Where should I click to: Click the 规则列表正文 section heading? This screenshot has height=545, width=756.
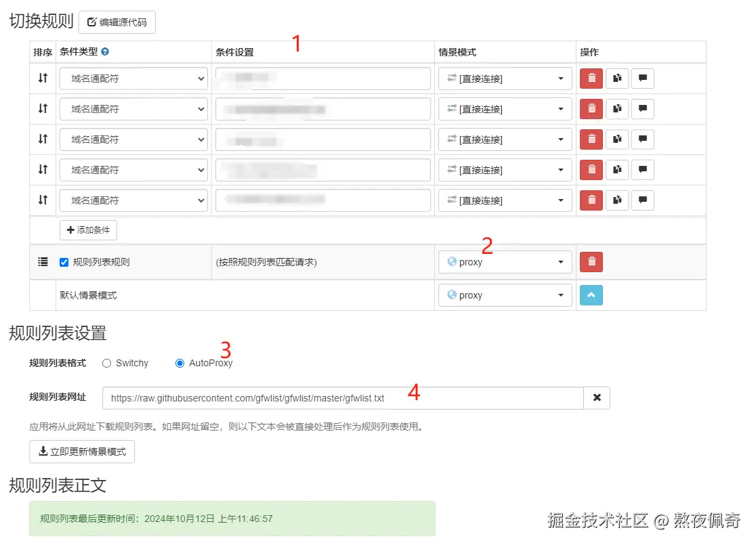(x=58, y=485)
